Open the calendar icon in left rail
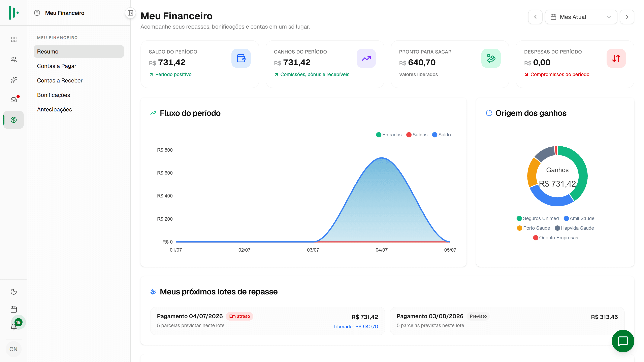 [13, 309]
